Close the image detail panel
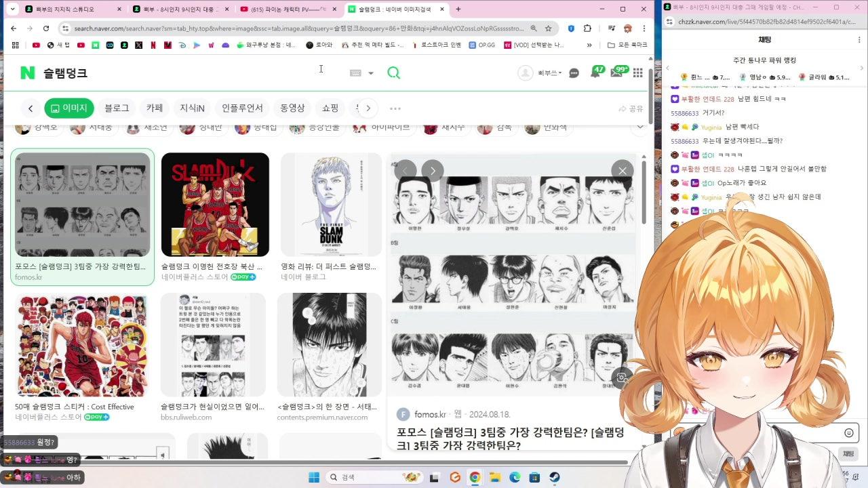This screenshot has width=868, height=488. (623, 170)
